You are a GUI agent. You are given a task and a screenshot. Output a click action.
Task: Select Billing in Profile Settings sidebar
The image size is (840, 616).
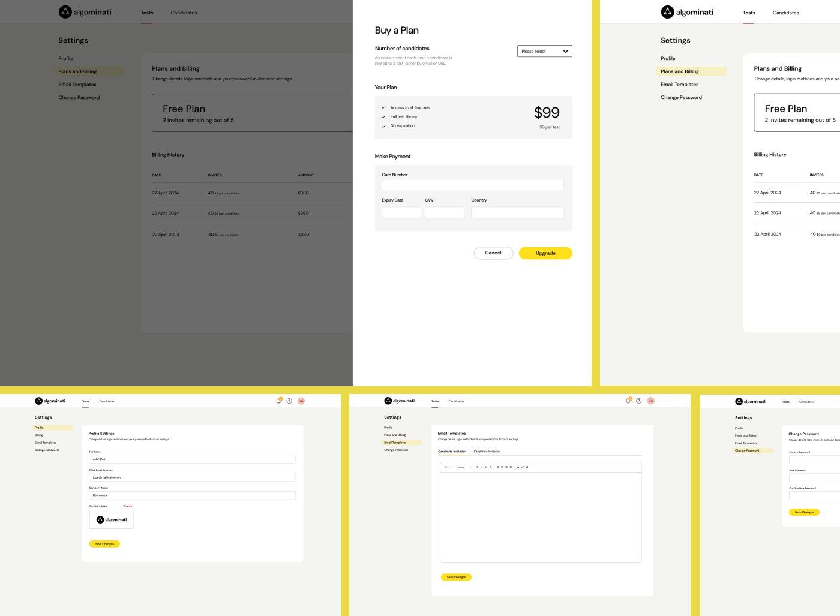click(39, 435)
